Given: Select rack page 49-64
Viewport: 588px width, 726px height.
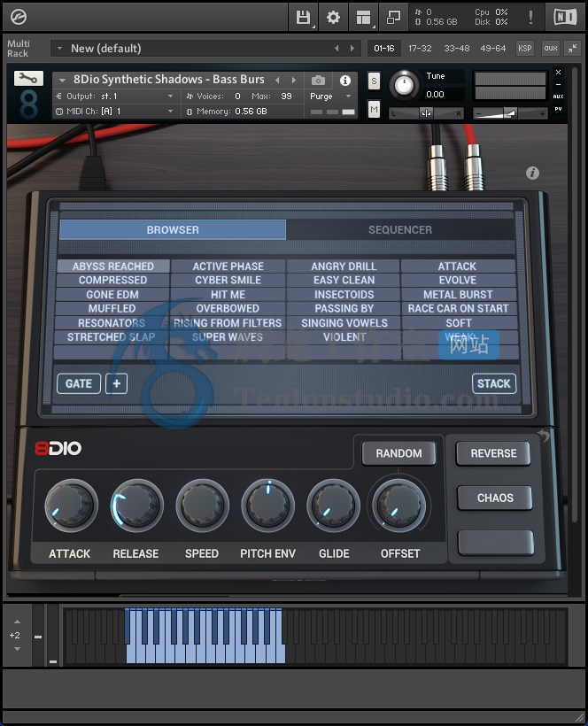Looking at the screenshot, I should click(x=493, y=48).
